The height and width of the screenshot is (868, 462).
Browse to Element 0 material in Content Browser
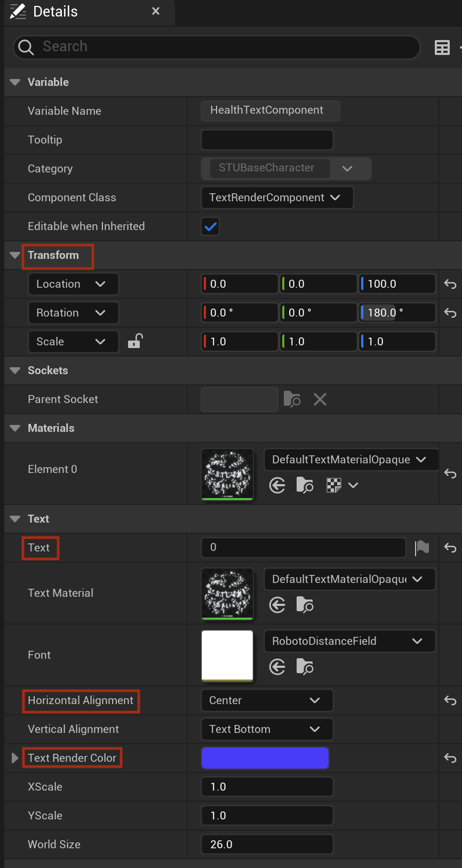click(305, 485)
